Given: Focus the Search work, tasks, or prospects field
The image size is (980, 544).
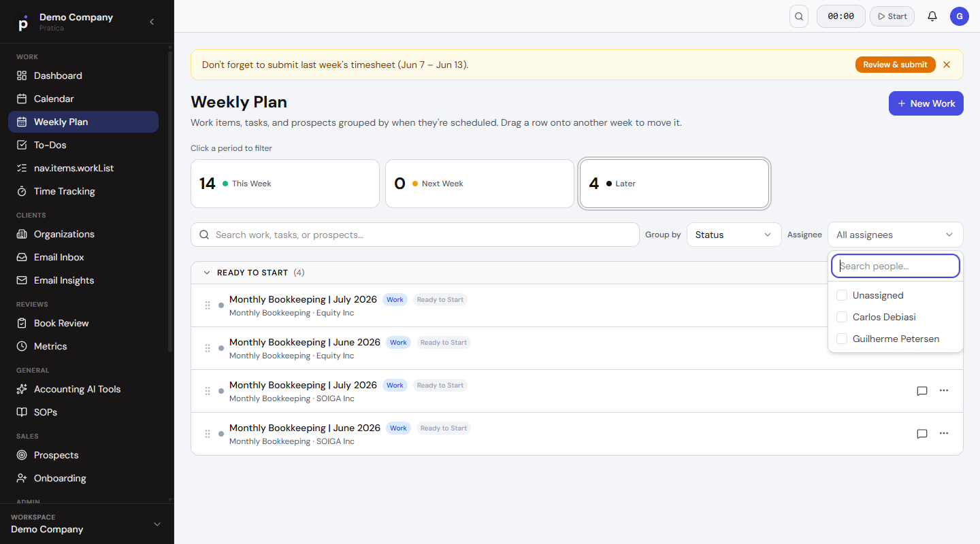Looking at the screenshot, I should [x=414, y=235].
